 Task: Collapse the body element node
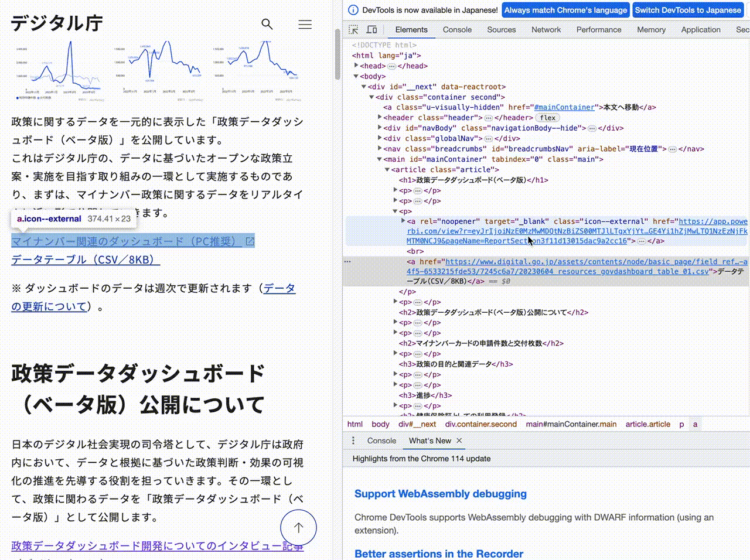pos(356,76)
